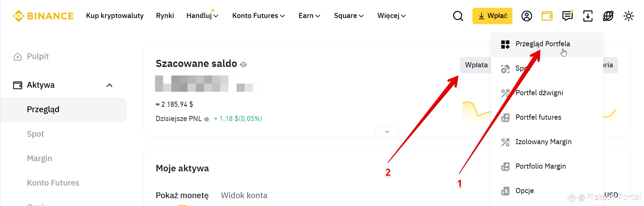The height and width of the screenshot is (206, 644).
Task: Switch to the Widok konta tab
Action: pyautogui.click(x=244, y=195)
